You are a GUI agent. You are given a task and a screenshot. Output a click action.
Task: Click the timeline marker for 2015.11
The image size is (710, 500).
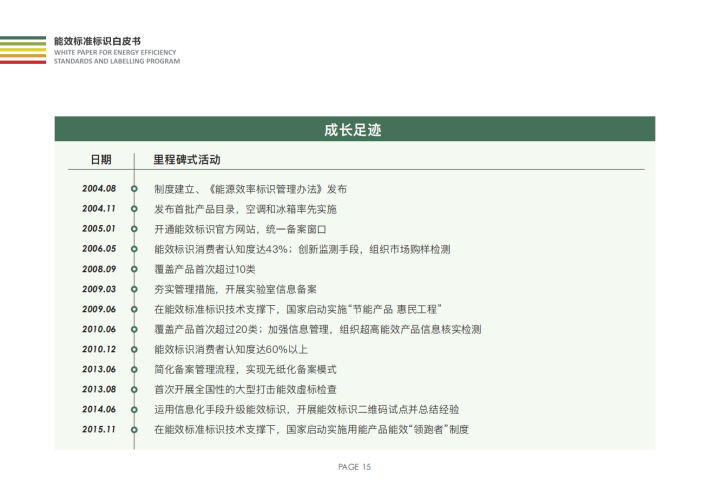click(x=134, y=429)
